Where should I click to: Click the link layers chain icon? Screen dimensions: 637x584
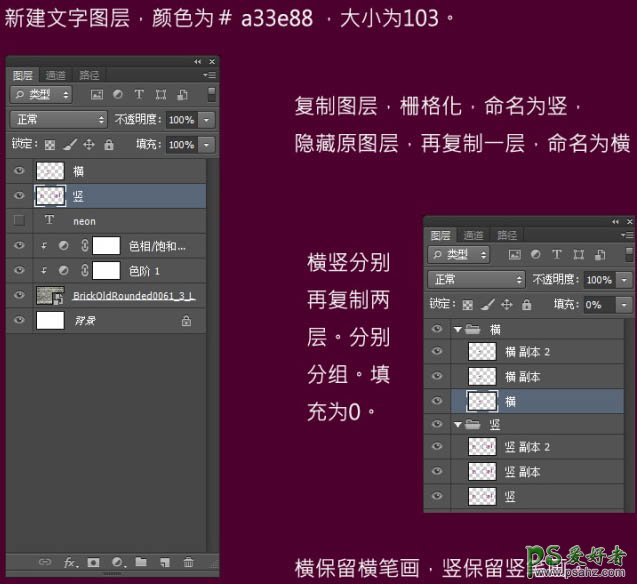(x=45, y=562)
